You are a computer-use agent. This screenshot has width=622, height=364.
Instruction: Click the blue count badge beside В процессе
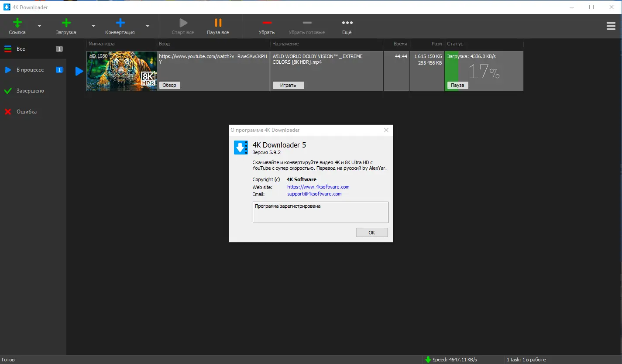pyautogui.click(x=59, y=70)
